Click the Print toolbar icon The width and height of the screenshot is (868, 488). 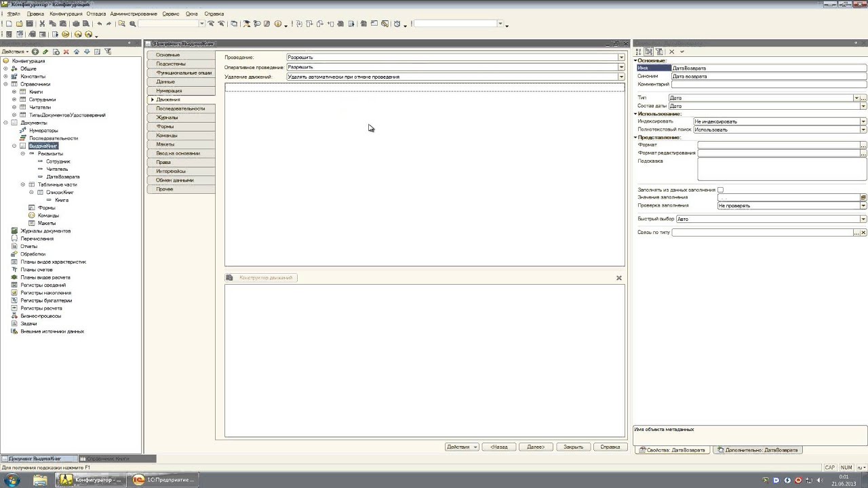pyautogui.click(x=76, y=24)
